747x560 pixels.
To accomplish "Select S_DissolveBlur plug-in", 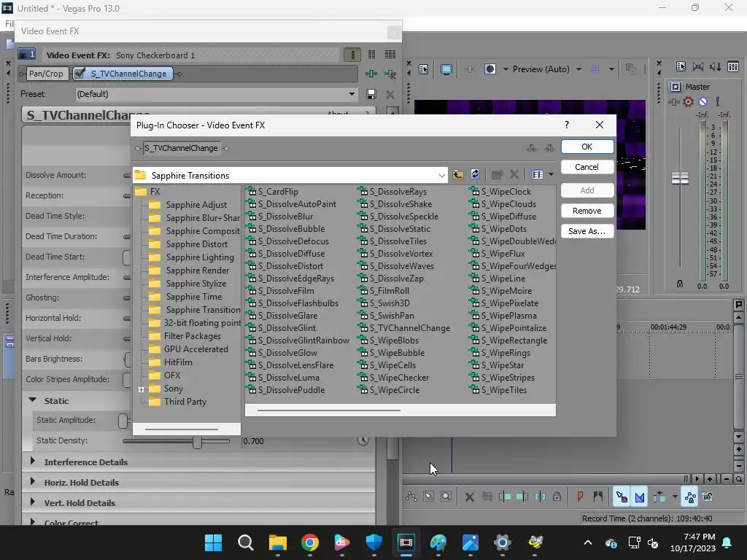I will pyautogui.click(x=280, y=217).
